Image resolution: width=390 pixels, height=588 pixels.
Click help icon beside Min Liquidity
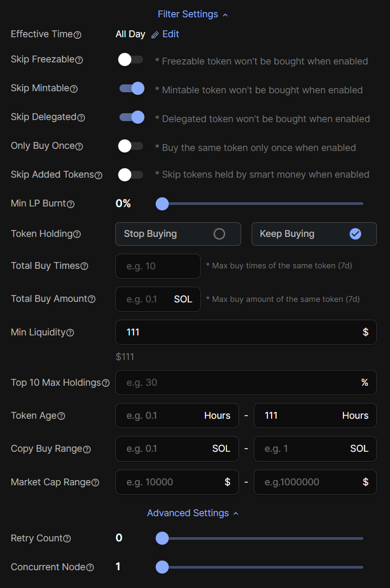(70, 333)
